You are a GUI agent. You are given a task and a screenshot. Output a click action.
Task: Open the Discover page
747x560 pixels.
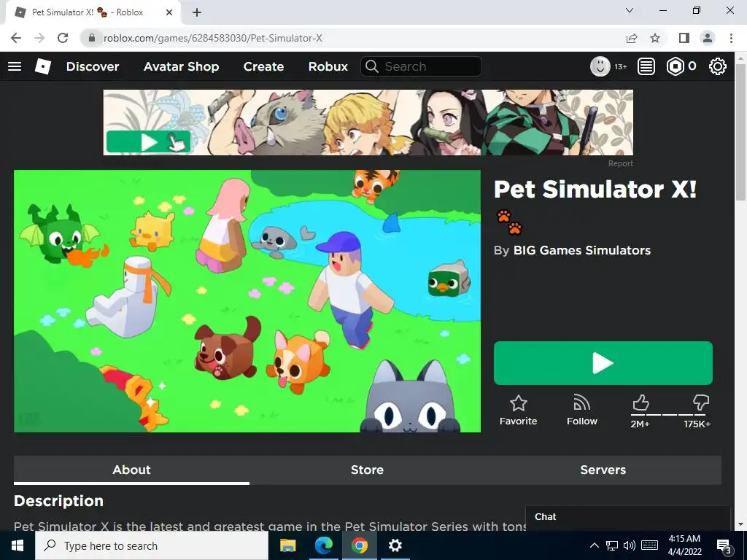[93, 66]
